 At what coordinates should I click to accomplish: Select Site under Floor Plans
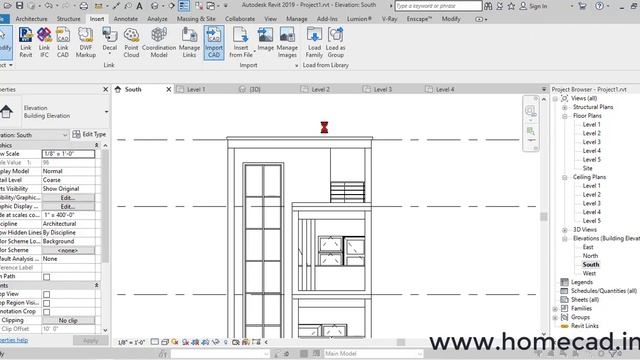pyautogui.click(x=587, y=168)
